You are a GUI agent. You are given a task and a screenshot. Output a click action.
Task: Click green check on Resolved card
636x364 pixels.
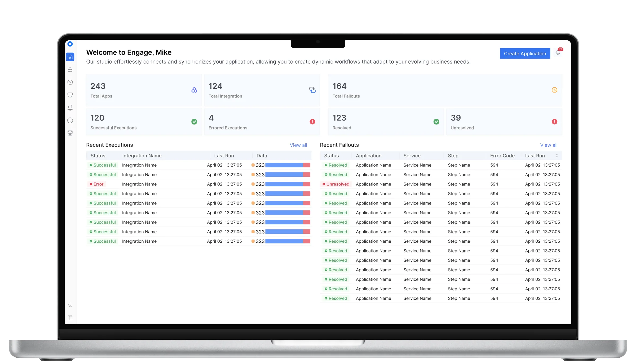pyautogui.click(x=436, y=122)
